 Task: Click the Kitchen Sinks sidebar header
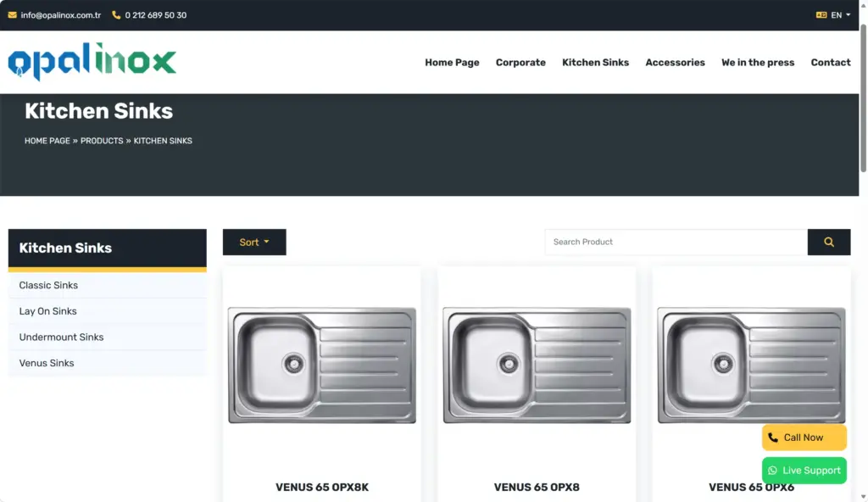coord(108,248)
